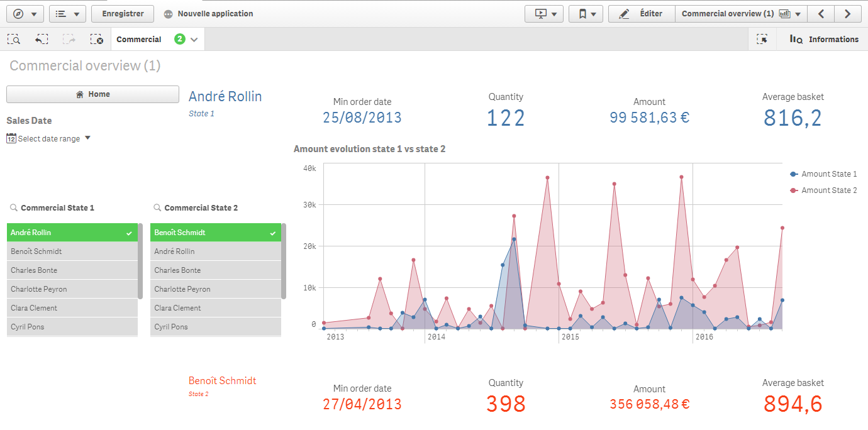Screen dimensions: 868x430
Task: Step back in selections
Action: (42, 39)
